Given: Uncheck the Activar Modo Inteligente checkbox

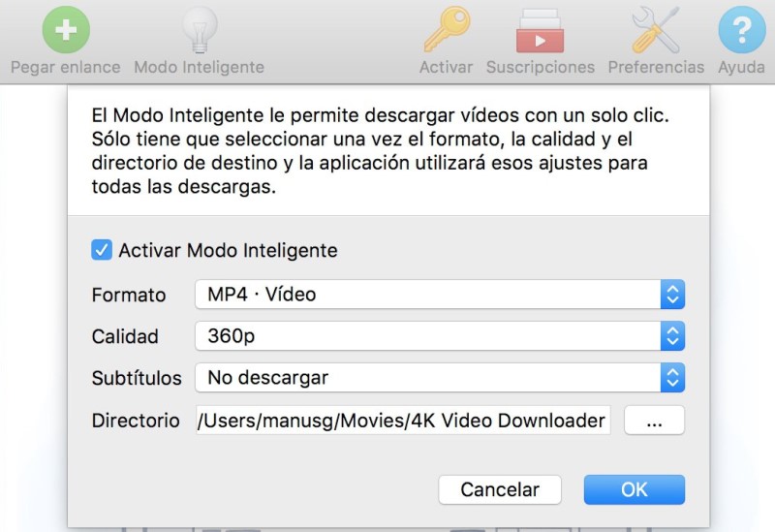Looking at the screenshot, I should (102, 250).
